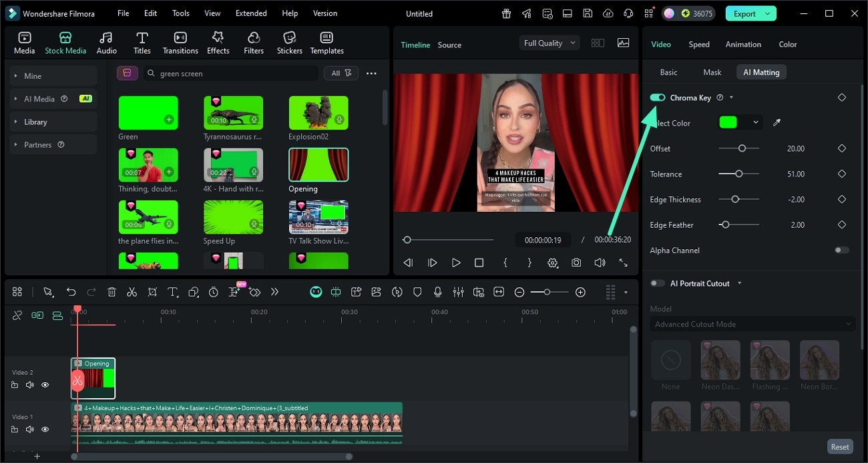Select the Explosion02 stock clip
Viewport: 868px width, 463px height.
(x=318, y=112)
